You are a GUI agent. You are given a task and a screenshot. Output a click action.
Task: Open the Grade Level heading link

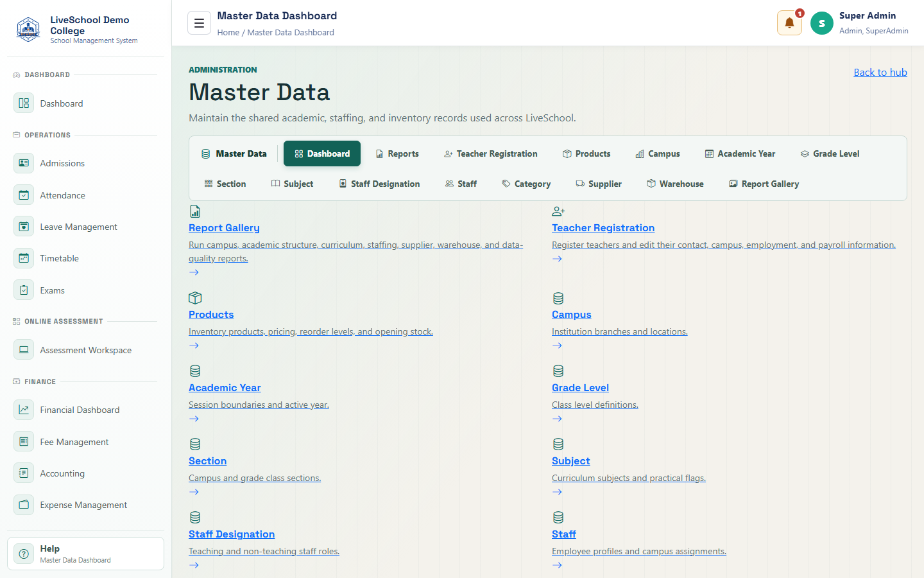pos(580,388)
